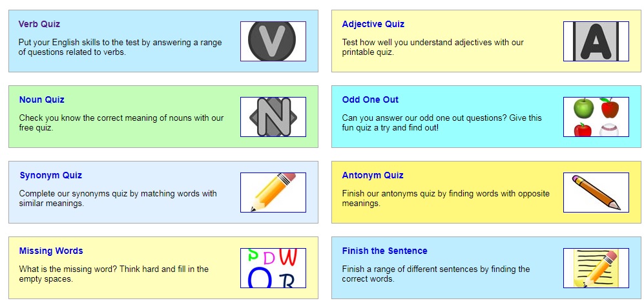This screenshot has width=644, height=303.
Task: Click the Missing Words description text
Action: click(114, 274)
